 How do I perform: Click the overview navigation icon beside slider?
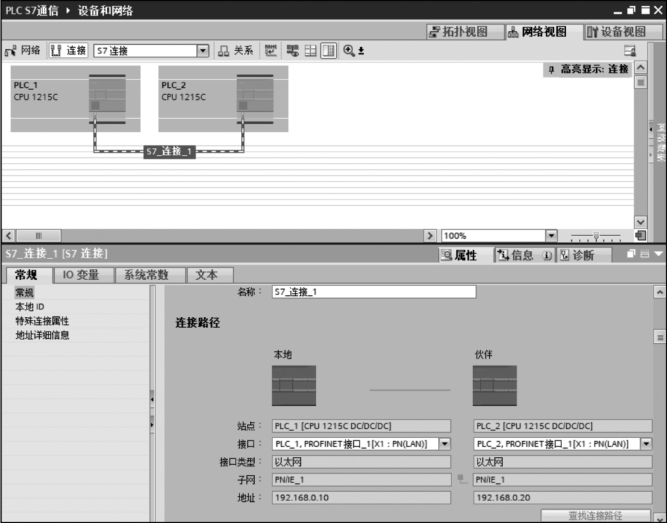tap(640, 235)
